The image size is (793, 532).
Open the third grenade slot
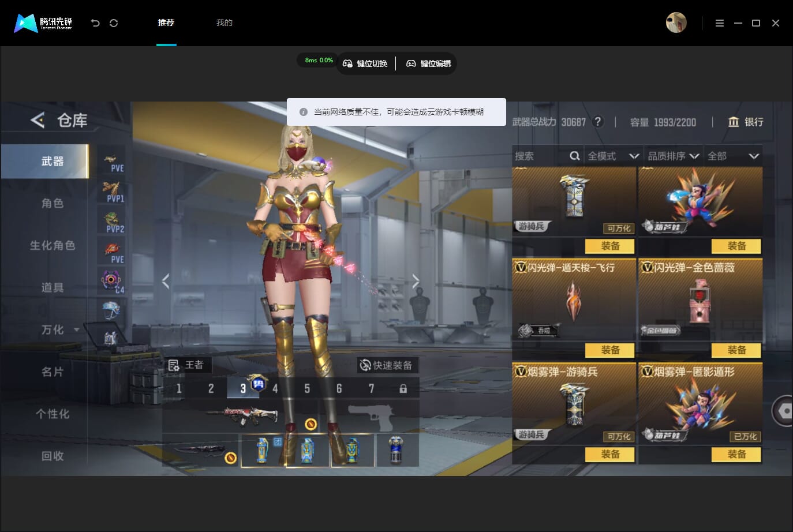[353, 450]
